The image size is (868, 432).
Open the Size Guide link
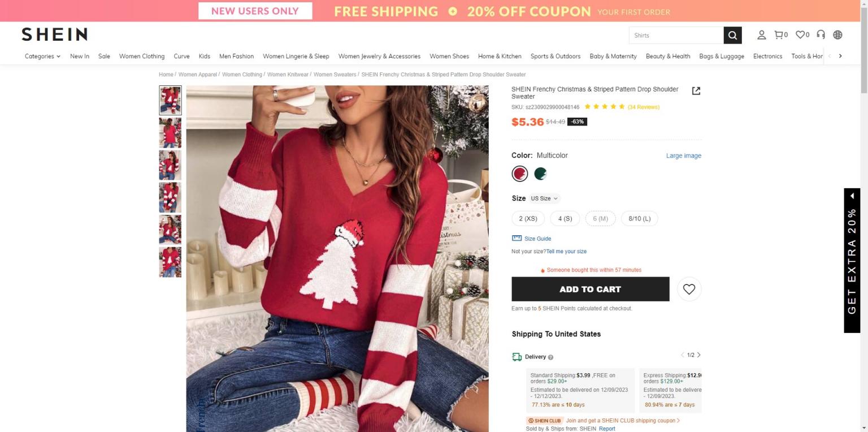click(537, 239)
